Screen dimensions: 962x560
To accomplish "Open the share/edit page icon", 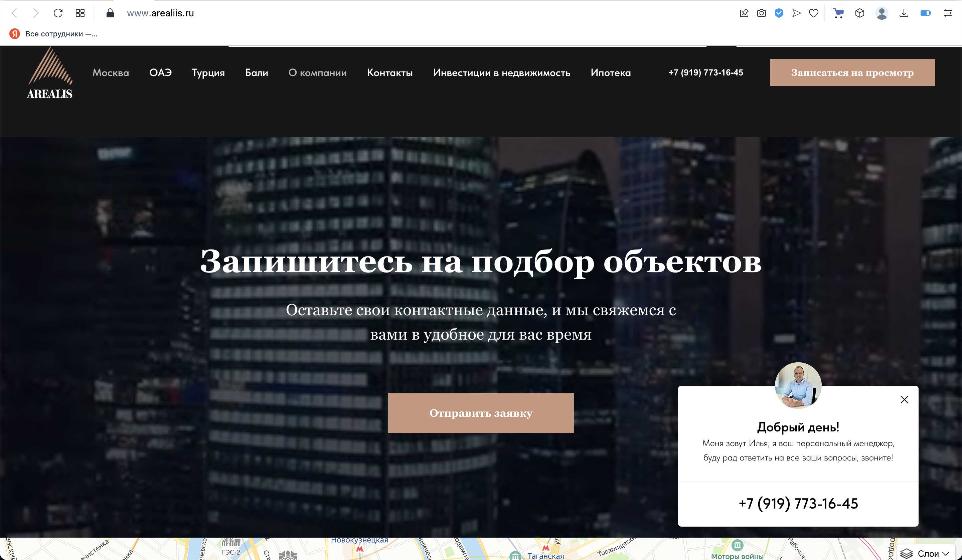I will [744, 13].
